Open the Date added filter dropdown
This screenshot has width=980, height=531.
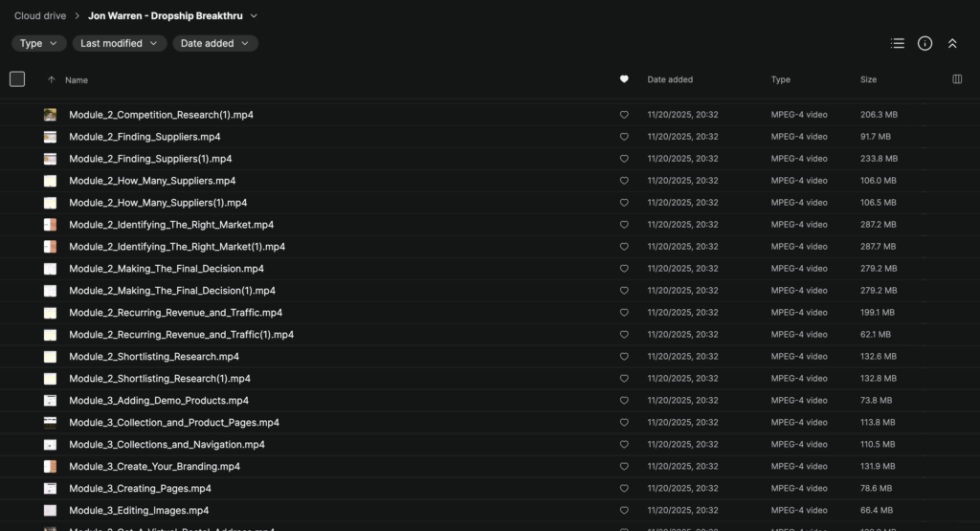(215, 43)
